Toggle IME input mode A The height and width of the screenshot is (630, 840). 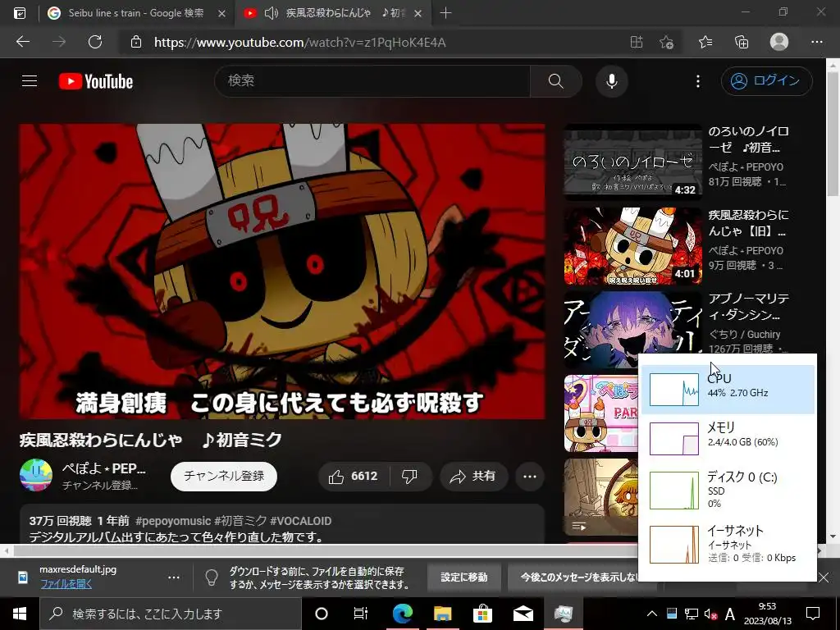[x=729, y=614]
